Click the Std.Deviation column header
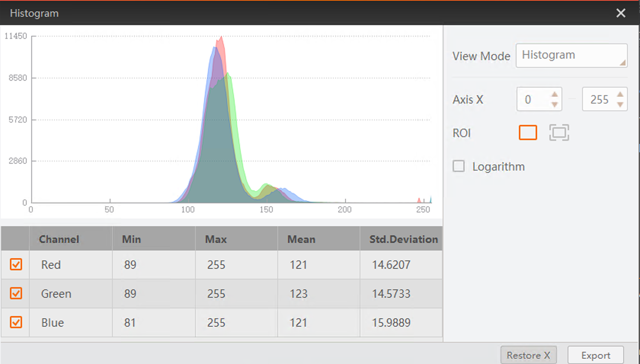The image size is (640, 364). (x=403, y=239)
